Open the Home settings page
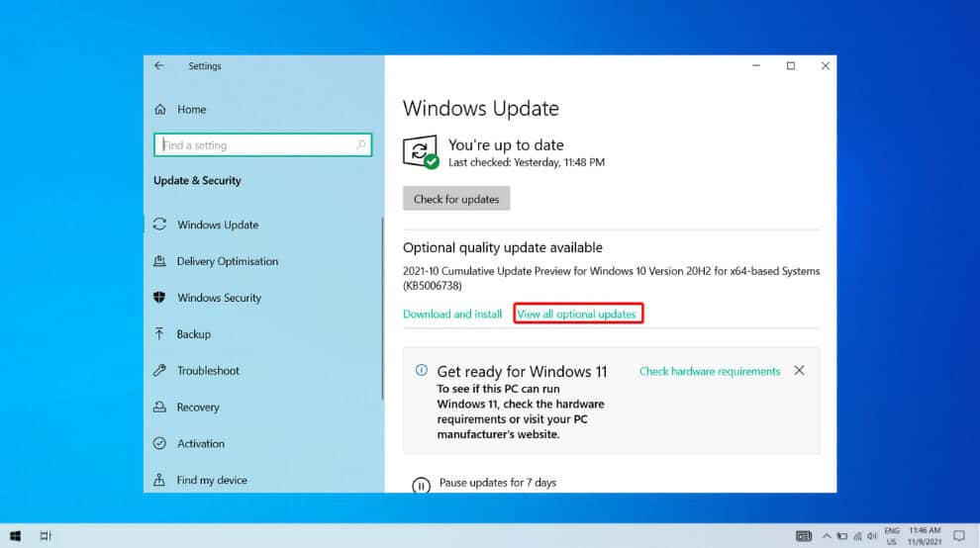Screen dimensions: 980x548 pyautogui.click(x=191, y=110)
